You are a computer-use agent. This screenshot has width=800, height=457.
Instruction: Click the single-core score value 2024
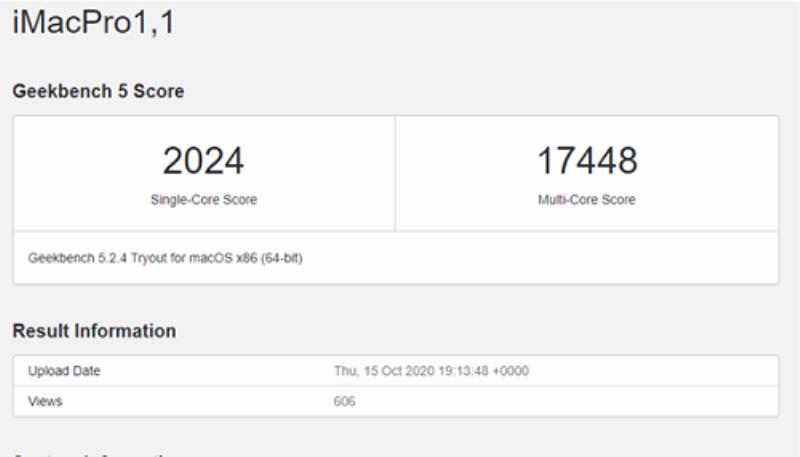pyautogui.click(x=203, y=161)
